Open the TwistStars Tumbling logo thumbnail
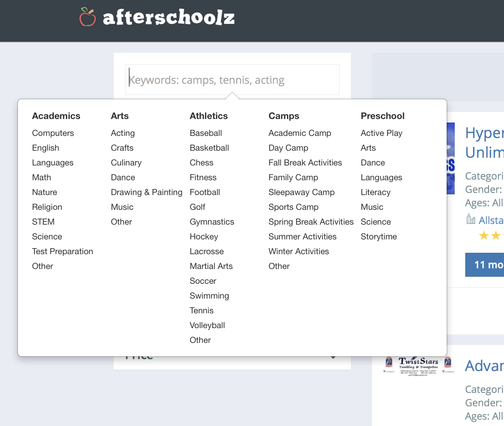 point(418,366)
